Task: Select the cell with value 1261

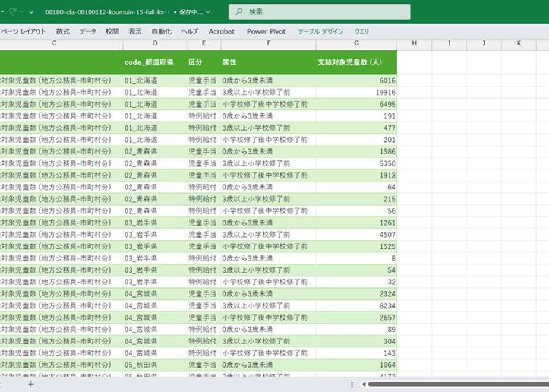Action: (x=356, y=223)
